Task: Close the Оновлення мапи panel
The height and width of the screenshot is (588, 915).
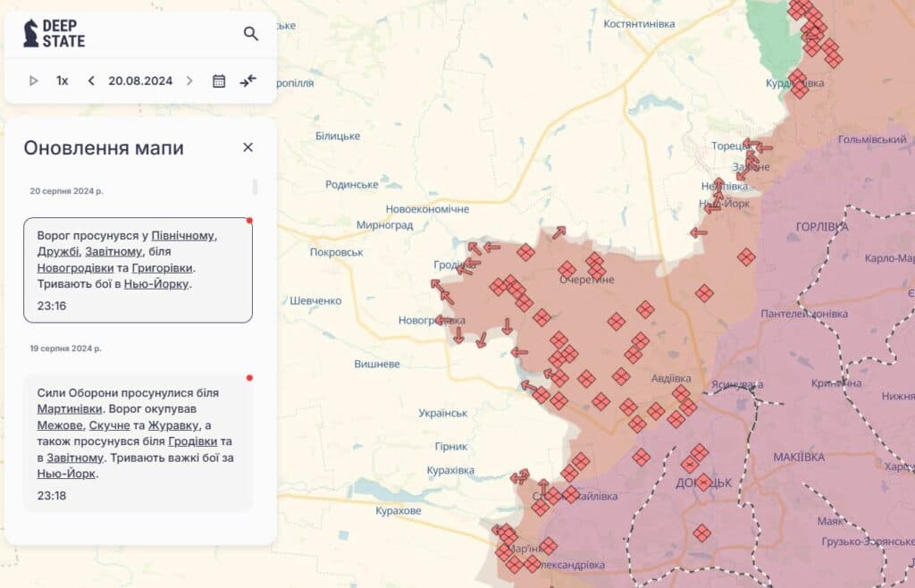Action: click(x=248, y=147)
